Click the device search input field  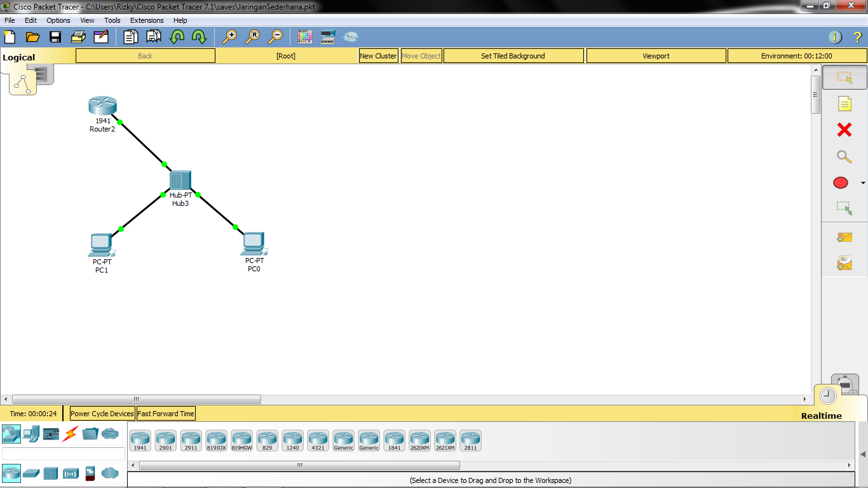[x=64, y=454]
